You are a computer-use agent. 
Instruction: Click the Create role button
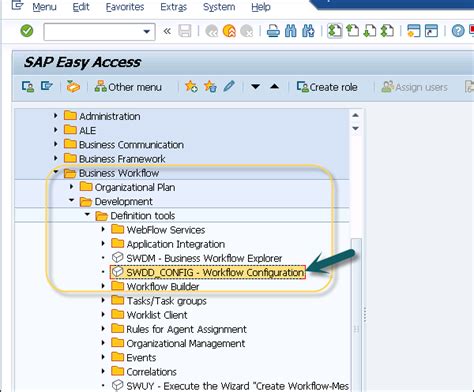coord(327,87)
